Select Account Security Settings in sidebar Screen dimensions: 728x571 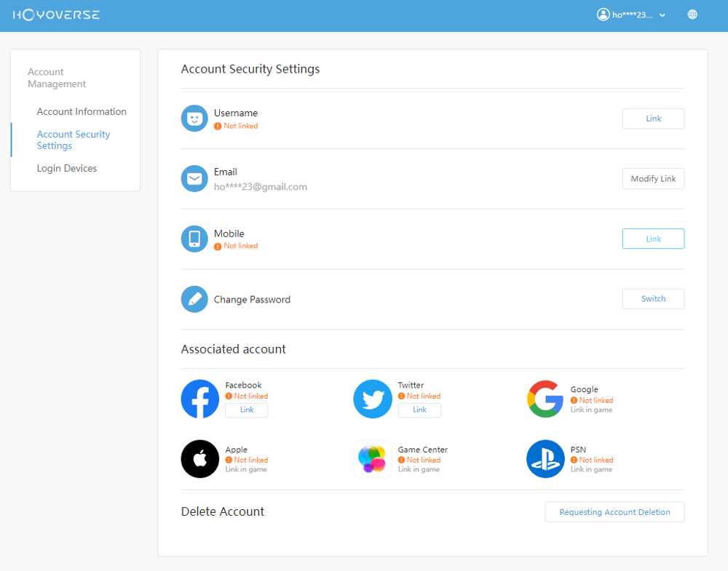point(74,140)
